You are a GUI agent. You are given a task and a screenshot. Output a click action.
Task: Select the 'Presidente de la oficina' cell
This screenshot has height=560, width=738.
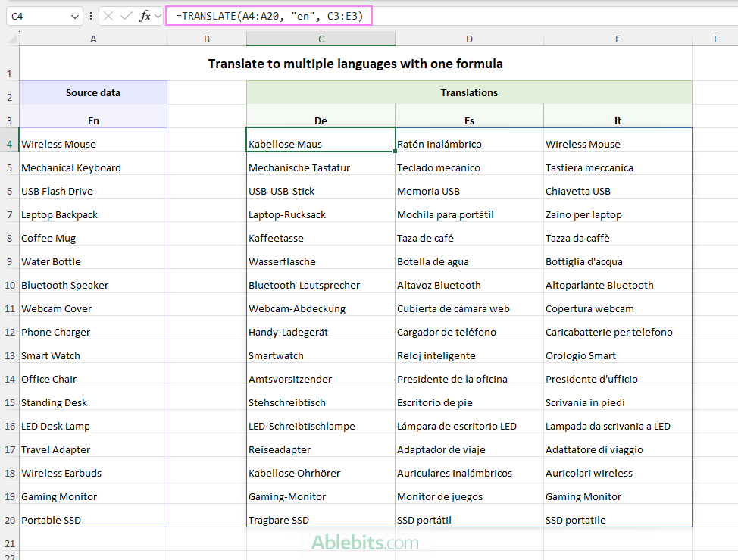pyautogui.click(x=469, y=374)
